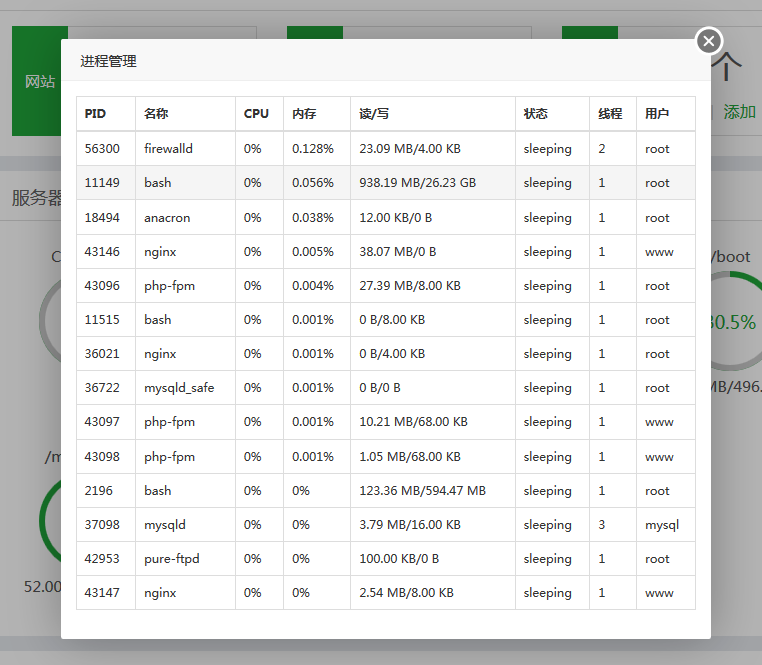Click the 3.79 MB/16.00 KB value
Screen dimensions: 762x665
[410, 525]
